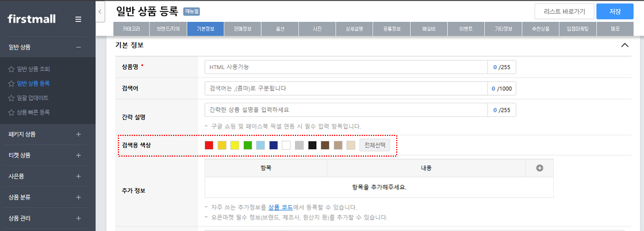Collapse the 기본 정보 section chevron
This screenshot has width=644, height=231.
click(624, 46)
